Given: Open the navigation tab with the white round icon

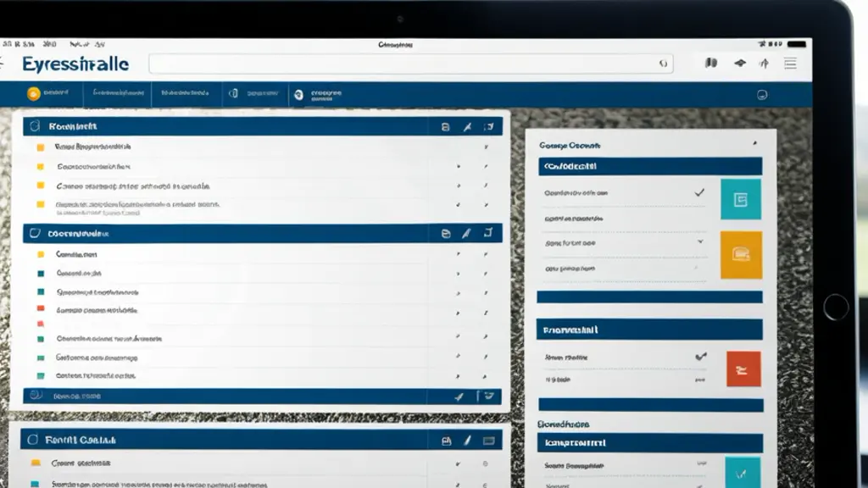Looking at the screenshot, I should click(x=319, y=95).
